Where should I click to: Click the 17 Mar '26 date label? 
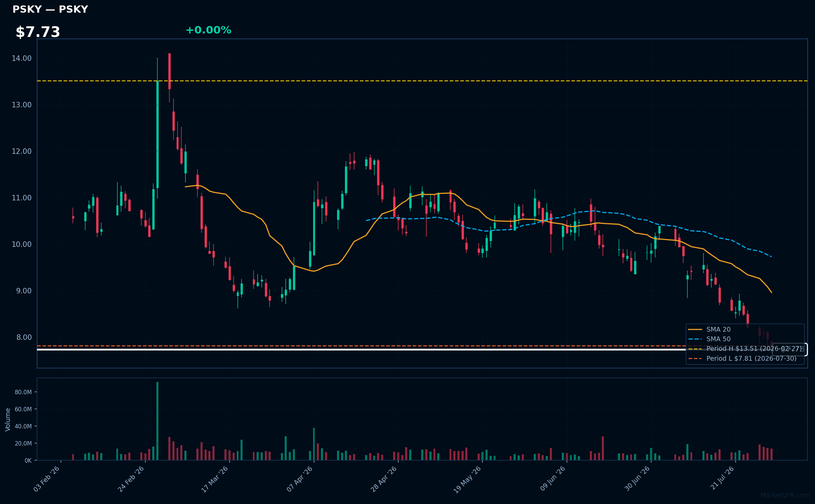[215, 479]
